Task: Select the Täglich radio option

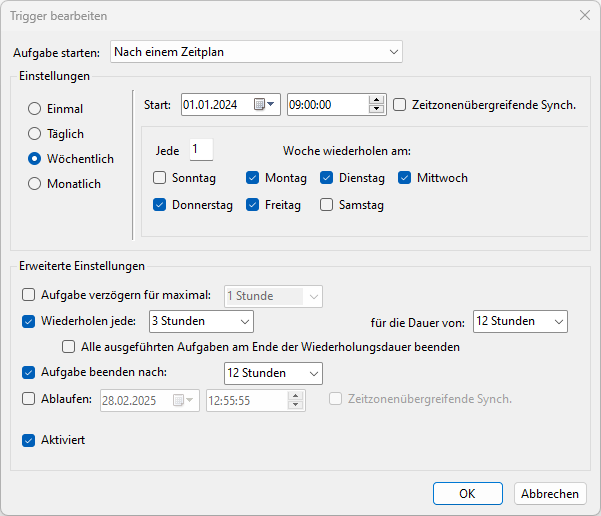Action: pos(34,133)
